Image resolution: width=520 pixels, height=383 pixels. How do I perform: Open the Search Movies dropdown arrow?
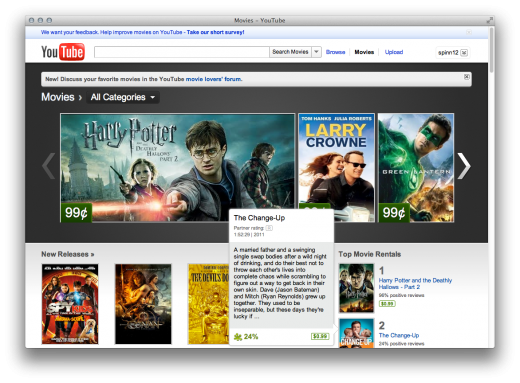point(316,52)
